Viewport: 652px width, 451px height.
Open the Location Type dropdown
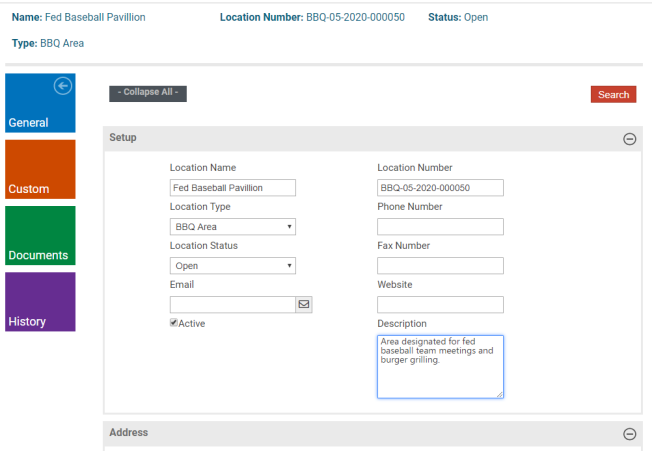pos(233,227)
